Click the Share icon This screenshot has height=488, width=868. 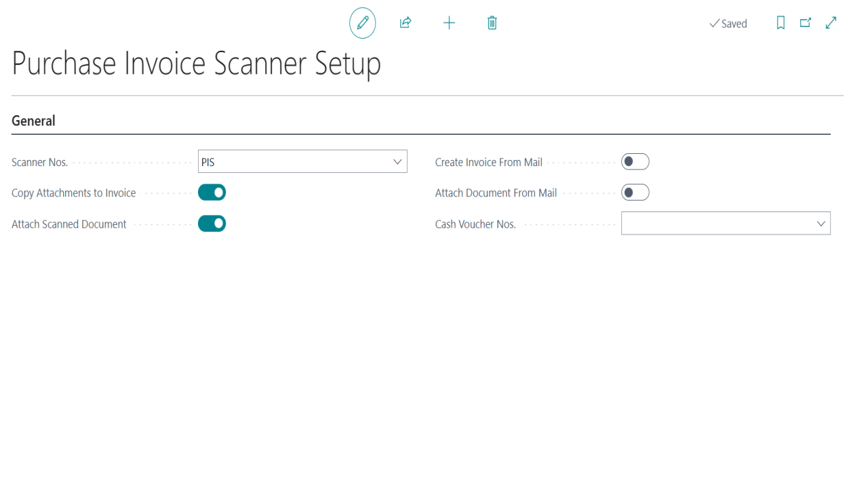pos(406,23)
